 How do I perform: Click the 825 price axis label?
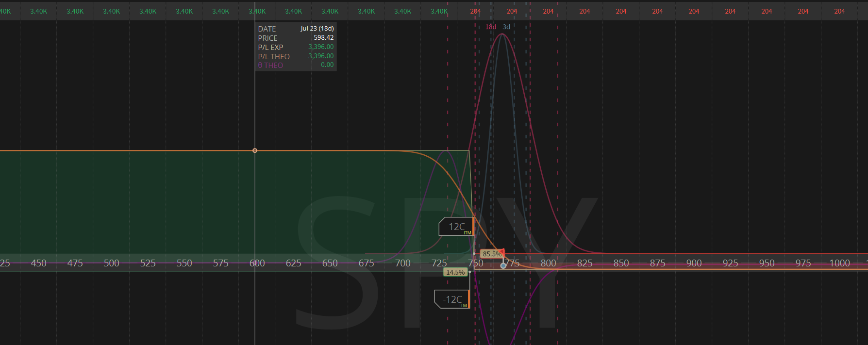pyautogui.click(x=585, y=263)
